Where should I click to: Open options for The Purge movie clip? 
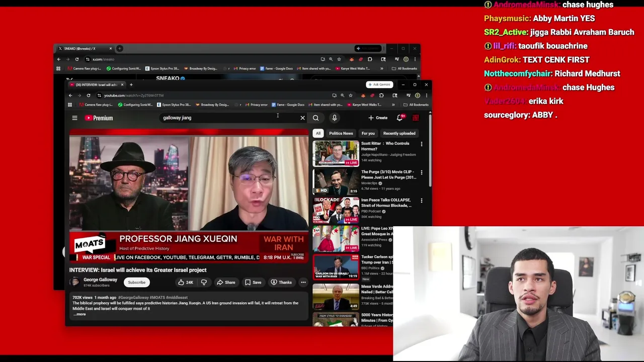422,172
